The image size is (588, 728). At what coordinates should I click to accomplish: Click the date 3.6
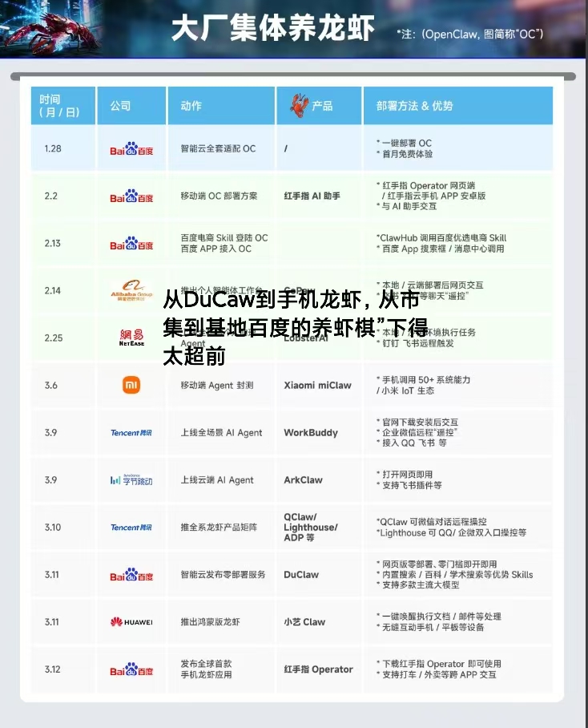coord(51,386)
